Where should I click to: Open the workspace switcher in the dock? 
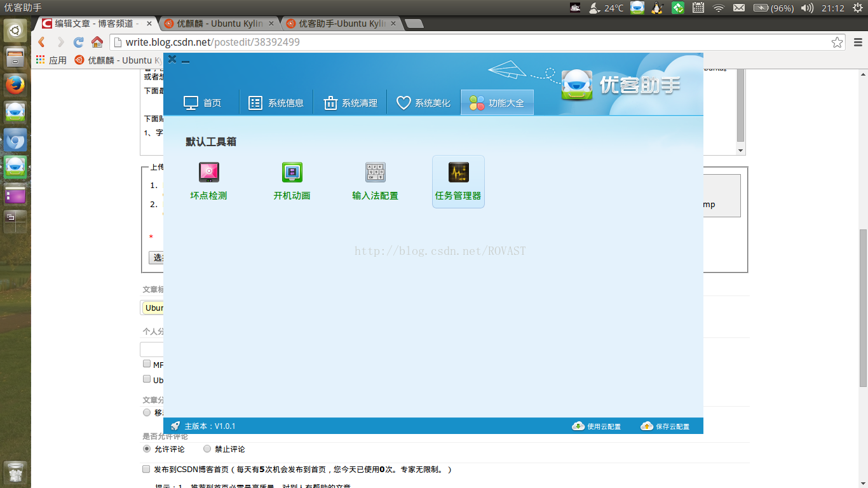tap(15, 222)
